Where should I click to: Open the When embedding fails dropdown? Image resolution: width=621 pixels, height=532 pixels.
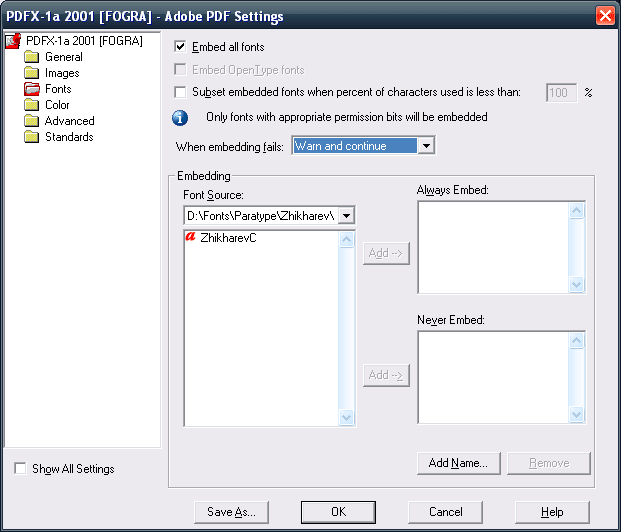pyautogui.click(x=363, y=146)
